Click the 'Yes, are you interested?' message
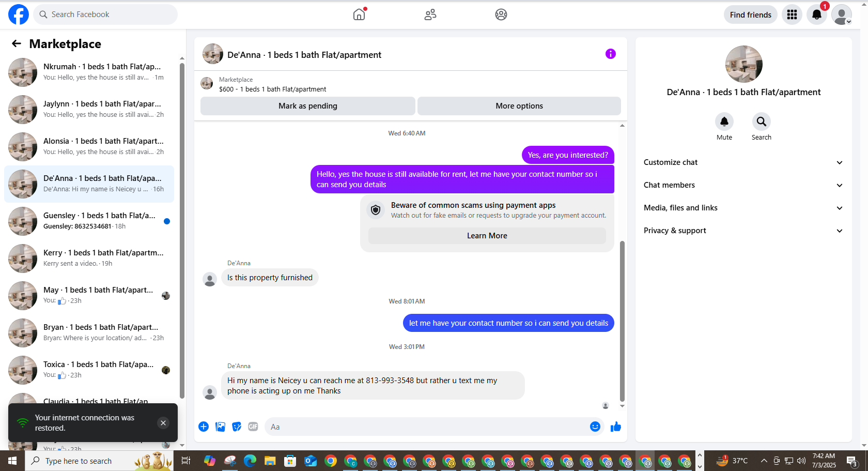868x471 pixels. (568, 155)
